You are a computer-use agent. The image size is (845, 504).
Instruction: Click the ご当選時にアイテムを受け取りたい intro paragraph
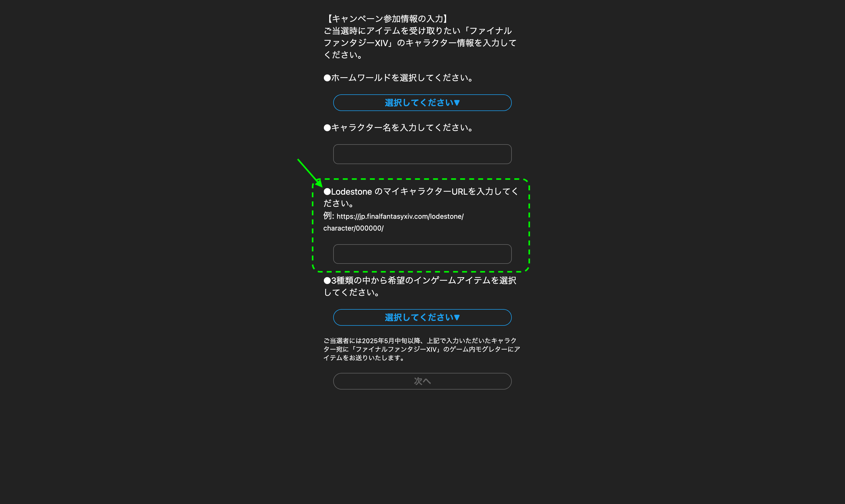pyautogui.click(x=420, y=43)
